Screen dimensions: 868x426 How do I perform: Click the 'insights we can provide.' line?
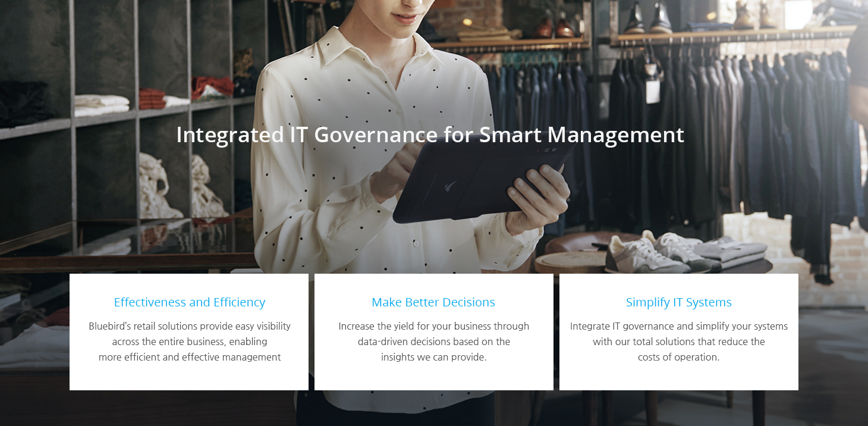(x=434, y=357)
